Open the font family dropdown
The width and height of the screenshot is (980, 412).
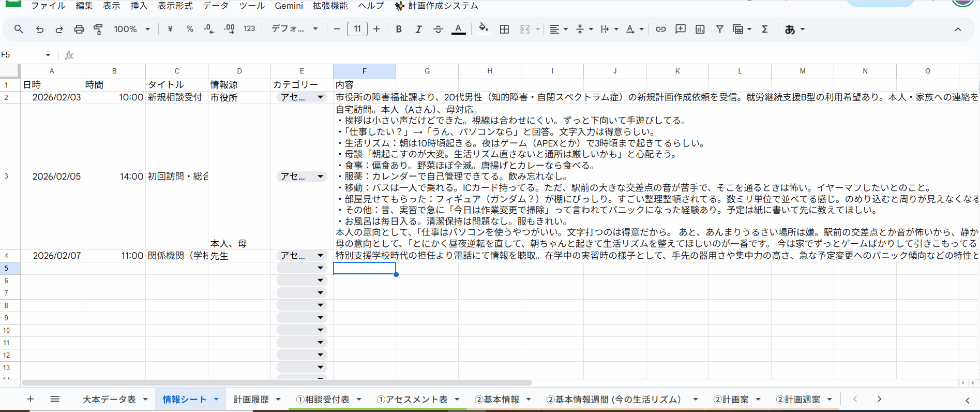[294, 29]
